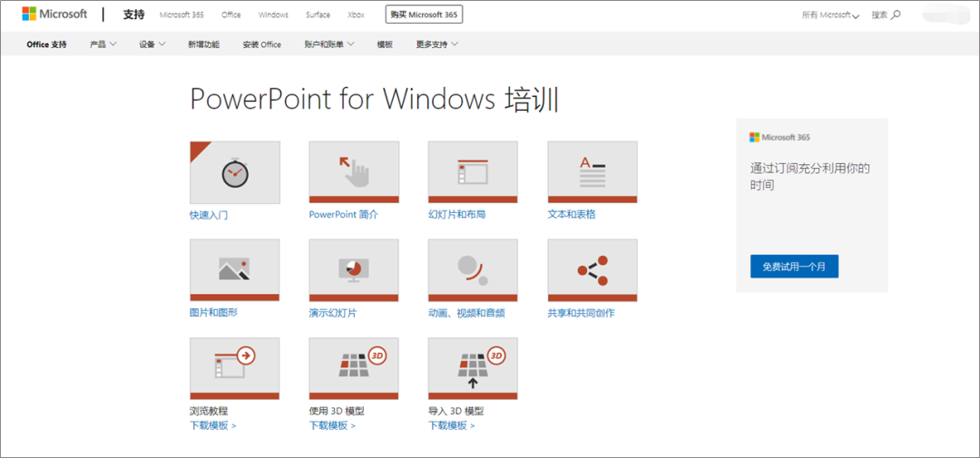
Task: Open the 文本和表格 text tile icon
Action: (x=593, y=172)
